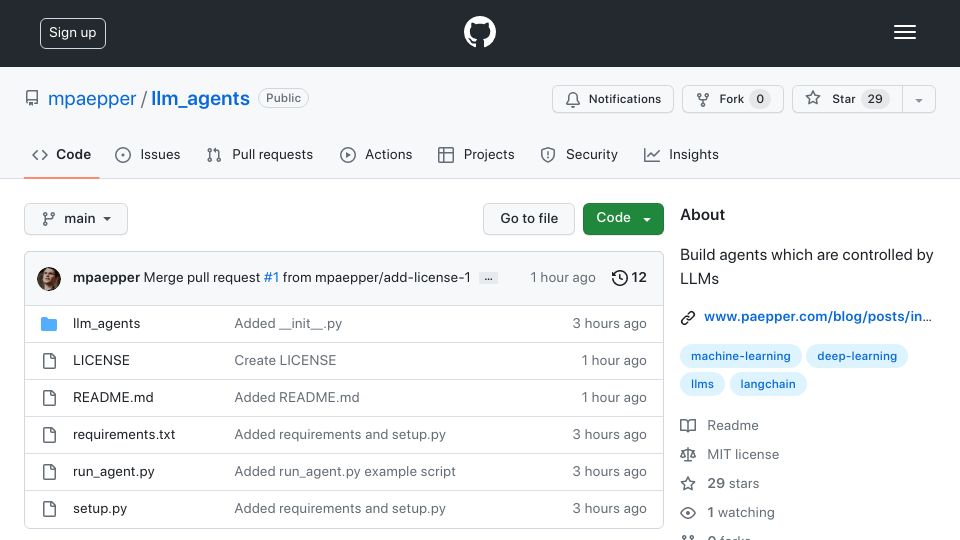
Task: Click the file icon next to LICENSE
Action: click(x=50, y=361)
